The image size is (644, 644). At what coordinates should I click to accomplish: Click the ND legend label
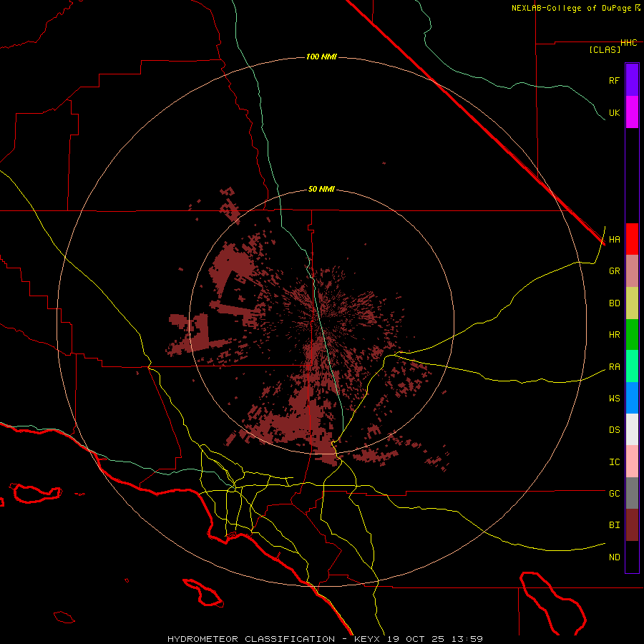(614, 557)
